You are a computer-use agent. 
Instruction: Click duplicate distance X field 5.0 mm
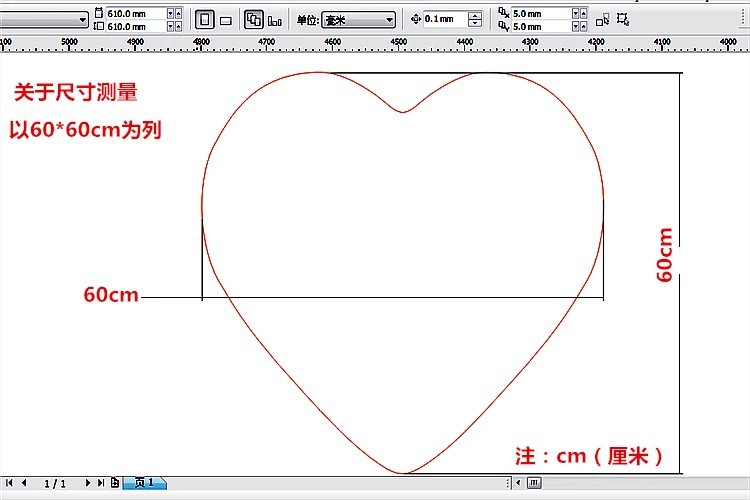click(541, 13)
